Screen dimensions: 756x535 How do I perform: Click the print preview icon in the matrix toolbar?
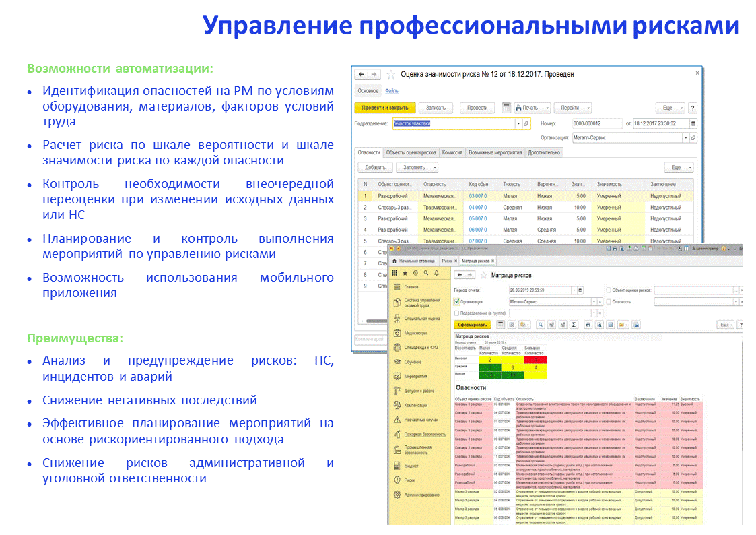point(599,325)
